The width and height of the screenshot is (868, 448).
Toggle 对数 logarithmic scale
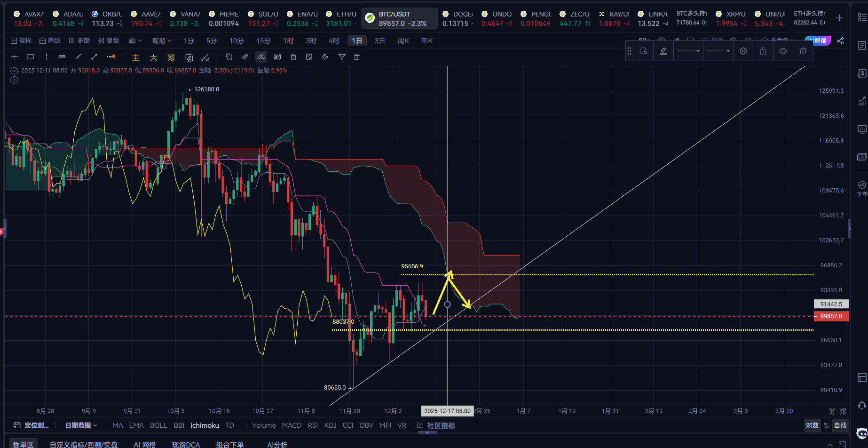tap(812, 425)
